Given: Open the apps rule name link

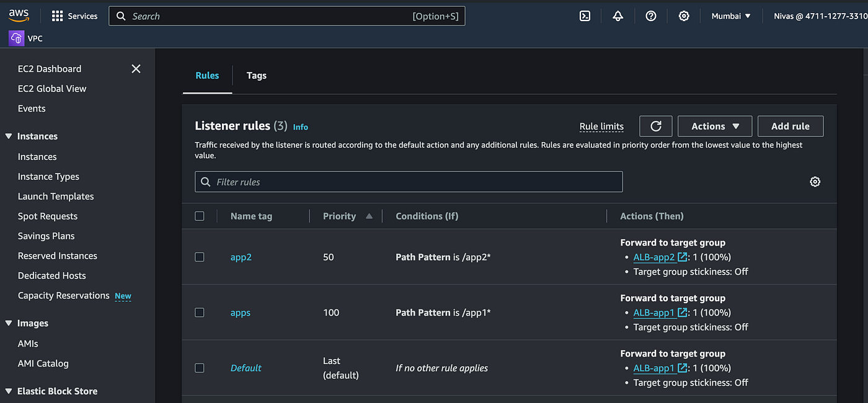Looking at the screenshot, I should click(241, 312).
